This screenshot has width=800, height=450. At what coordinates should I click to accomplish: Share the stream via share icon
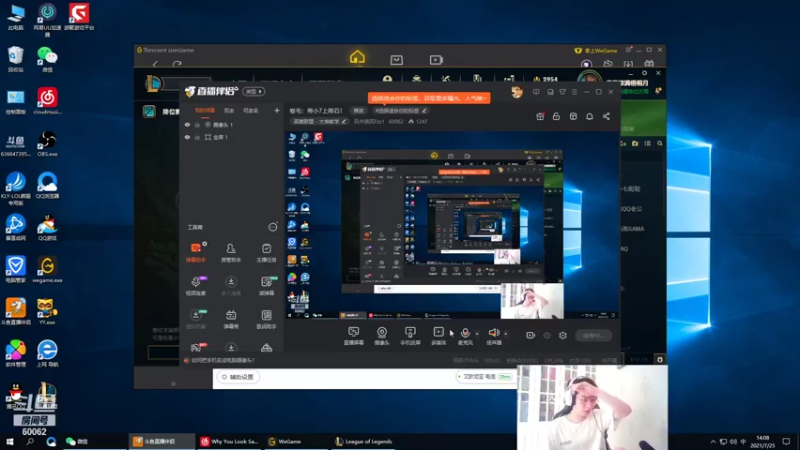pyautogui.click(x=606, y=116)
